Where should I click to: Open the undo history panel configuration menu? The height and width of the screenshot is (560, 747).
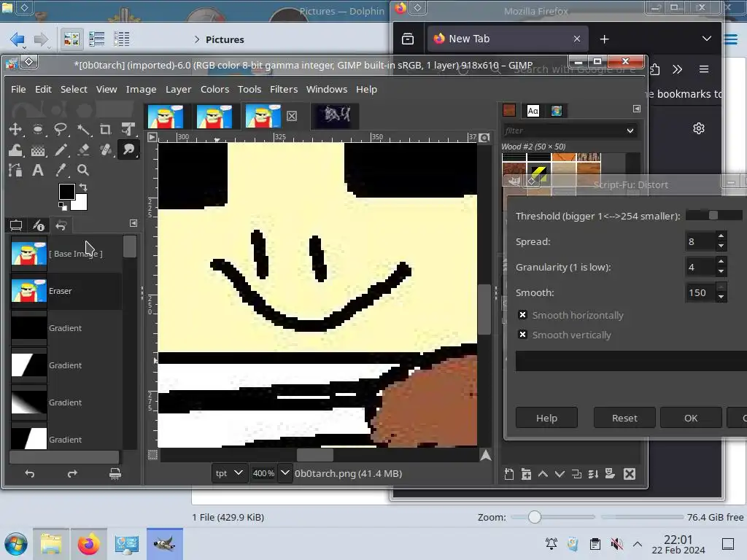[133, 223]
